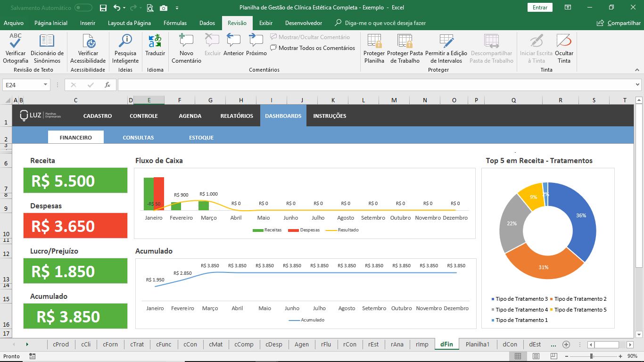Open the Dados ribbon tab
644x362 pixels.
point(207,23)
